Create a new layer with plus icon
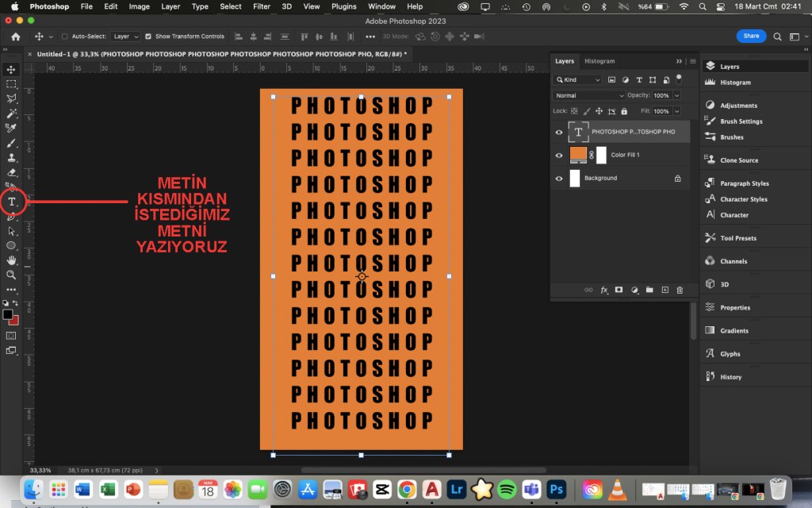 [665, 291]
